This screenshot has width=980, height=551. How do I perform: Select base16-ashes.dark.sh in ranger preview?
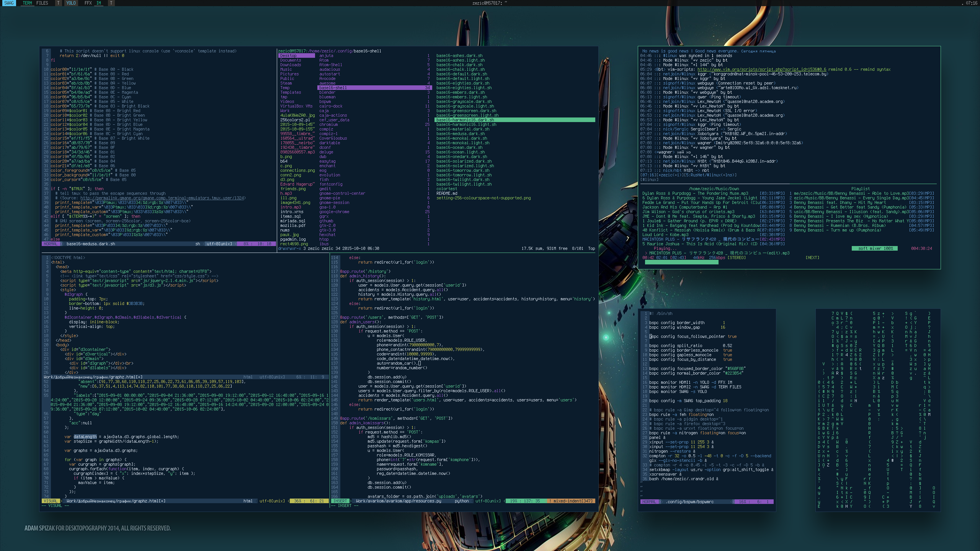[x=459, y=55]
